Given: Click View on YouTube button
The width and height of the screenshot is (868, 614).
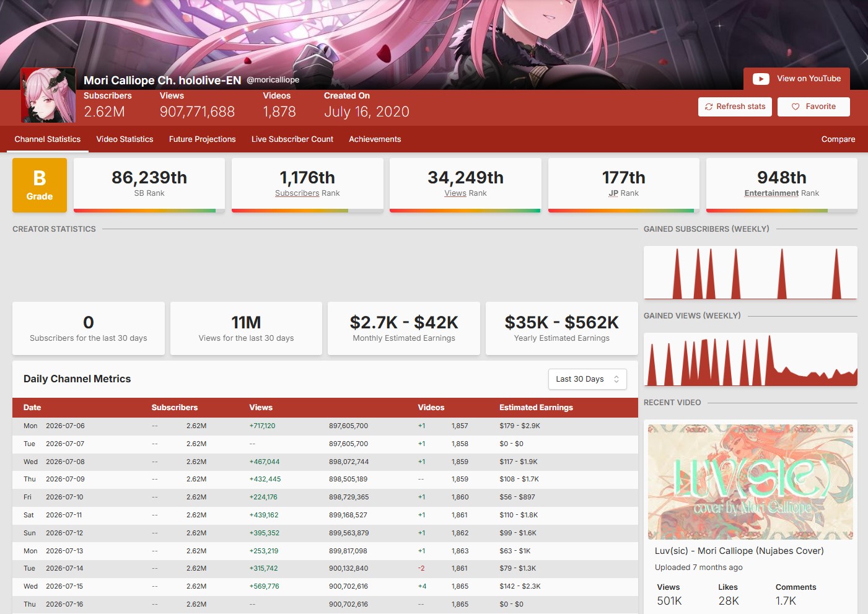Looking at the screenshot, I should click(797, 79).
